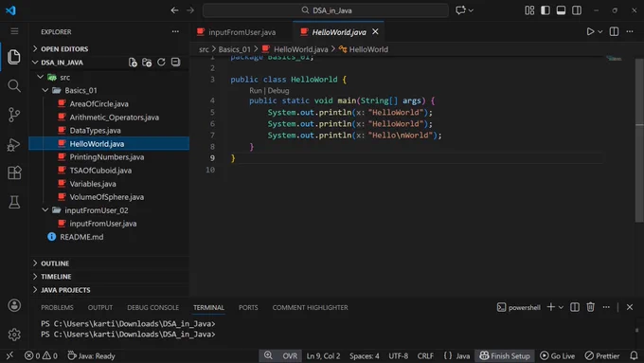The width and height of the screenshot is (644, 363).
Task: Click the editor vertical scrollbar
Action: tap(639, 139)
